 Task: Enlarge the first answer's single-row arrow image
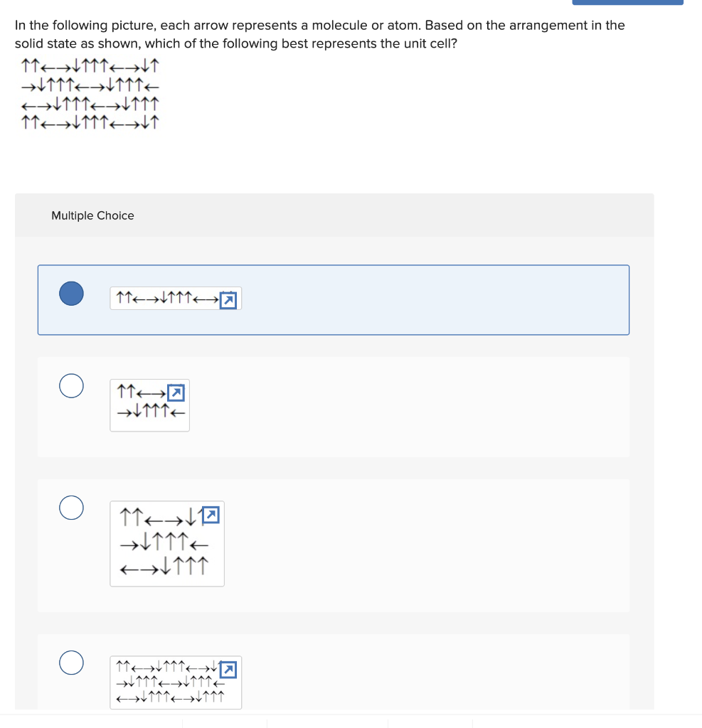(228, 301)
